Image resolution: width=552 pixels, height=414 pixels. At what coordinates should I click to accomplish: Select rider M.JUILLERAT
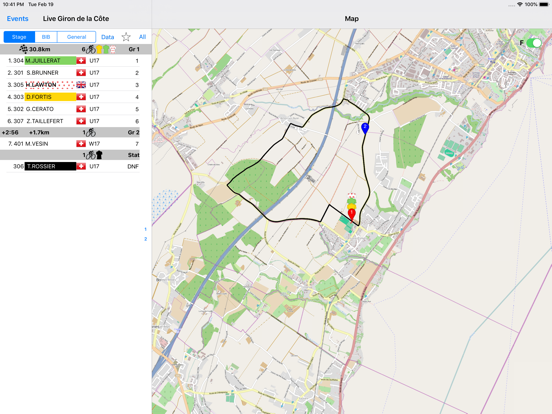(73, 61)
